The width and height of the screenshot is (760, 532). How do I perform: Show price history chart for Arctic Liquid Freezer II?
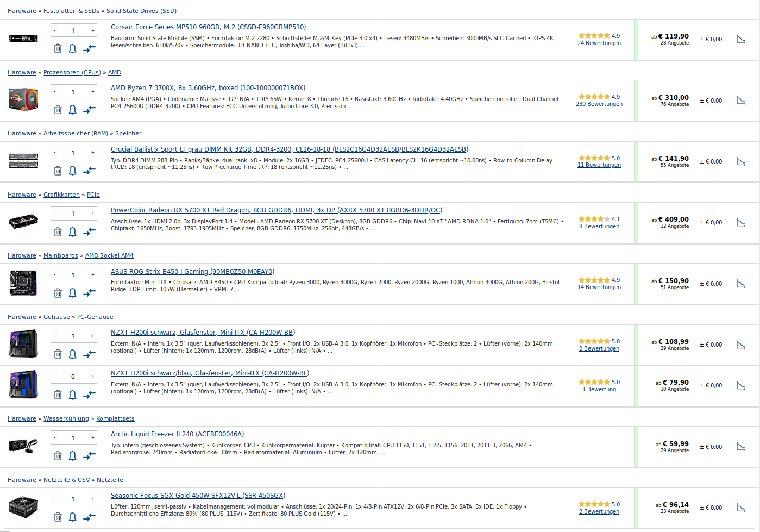(x=740, y=447)
